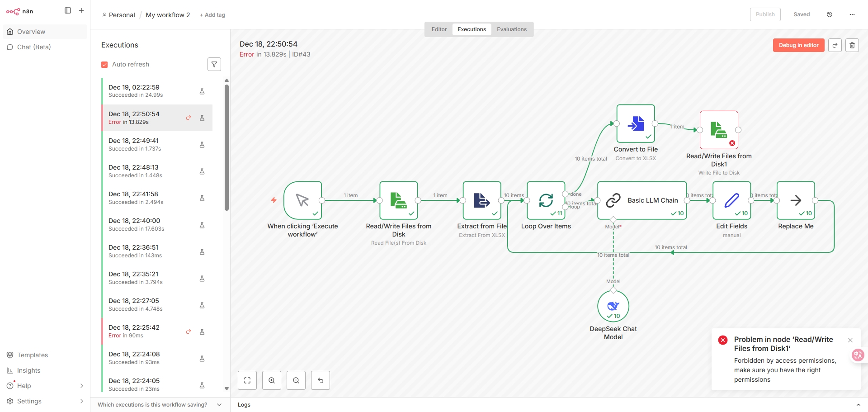Switch to the Editor tab

[x=439, y=29]
